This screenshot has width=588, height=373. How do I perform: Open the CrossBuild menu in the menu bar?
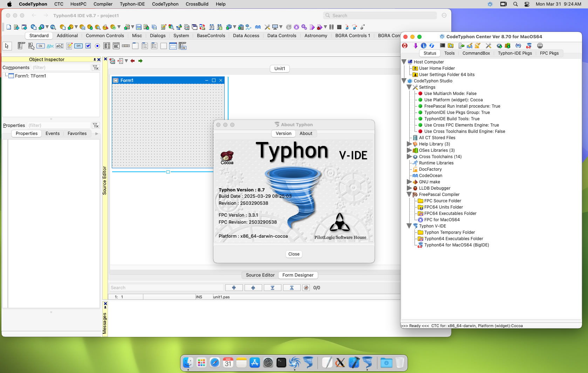[x=197, y=4]
